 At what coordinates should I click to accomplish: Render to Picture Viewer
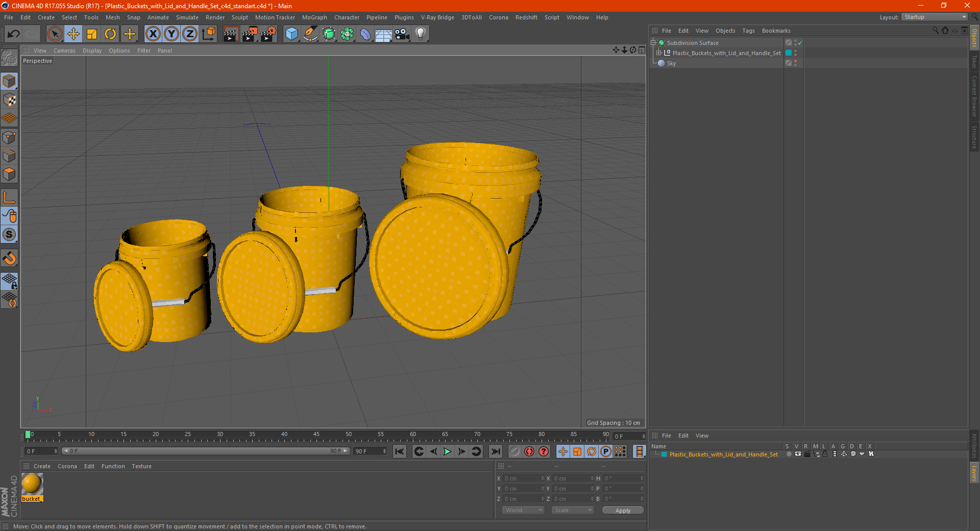tap(250, 34)
